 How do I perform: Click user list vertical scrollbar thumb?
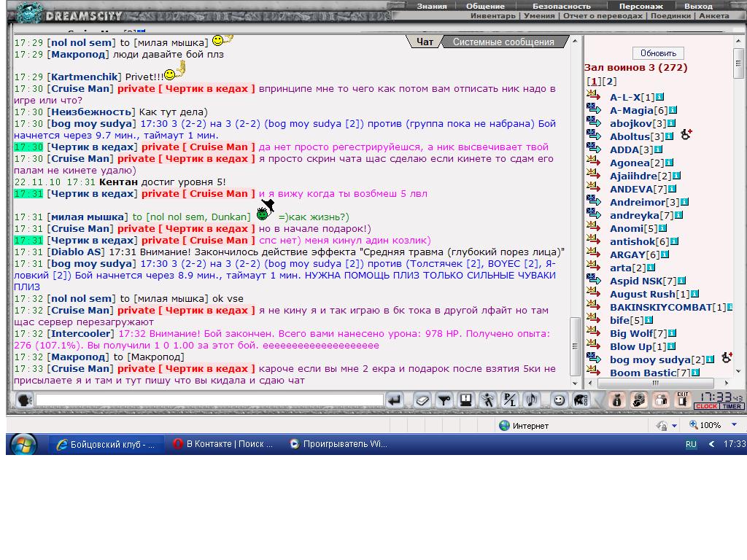point(738,63)
